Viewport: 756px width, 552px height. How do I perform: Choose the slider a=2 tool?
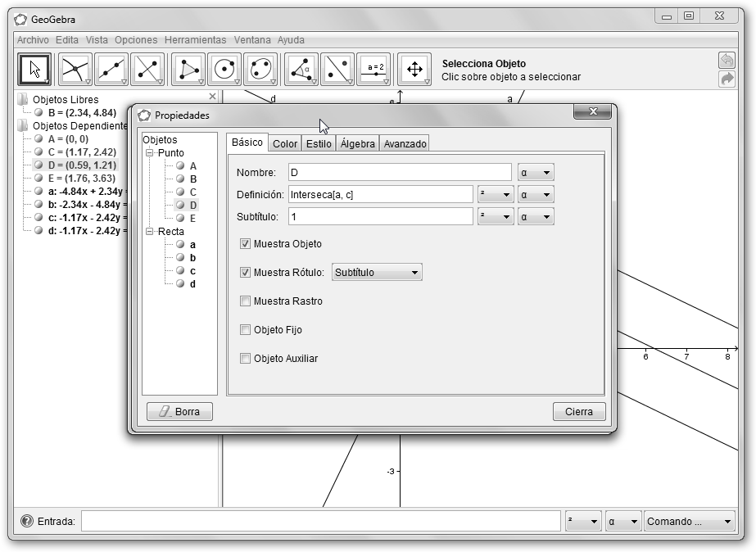374,70
